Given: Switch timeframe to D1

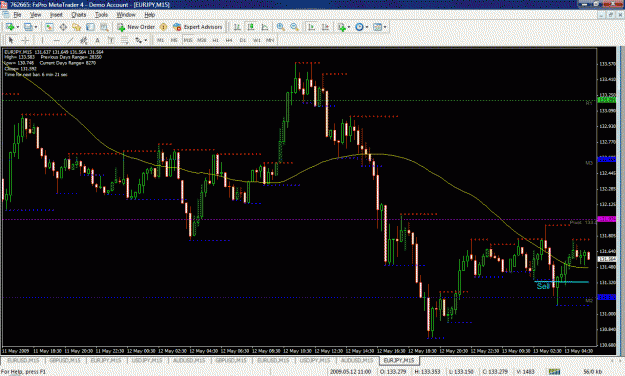Looking at the screenshot, I should pyautogui.click(x=243, y=40).
